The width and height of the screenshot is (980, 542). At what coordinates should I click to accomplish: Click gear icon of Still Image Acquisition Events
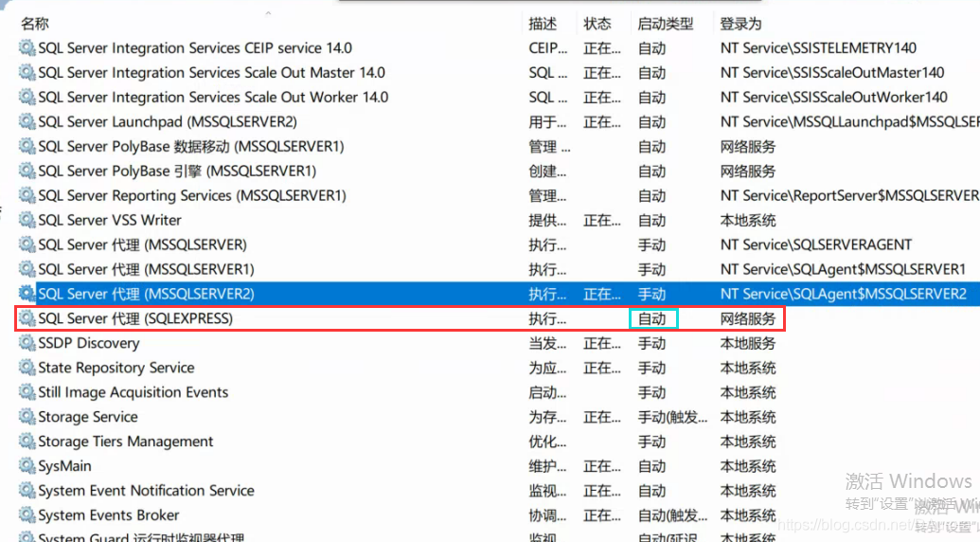[27, 392]
